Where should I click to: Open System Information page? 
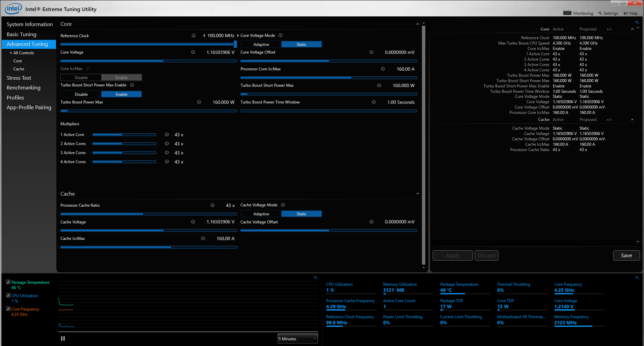click(x=30, y=24)
